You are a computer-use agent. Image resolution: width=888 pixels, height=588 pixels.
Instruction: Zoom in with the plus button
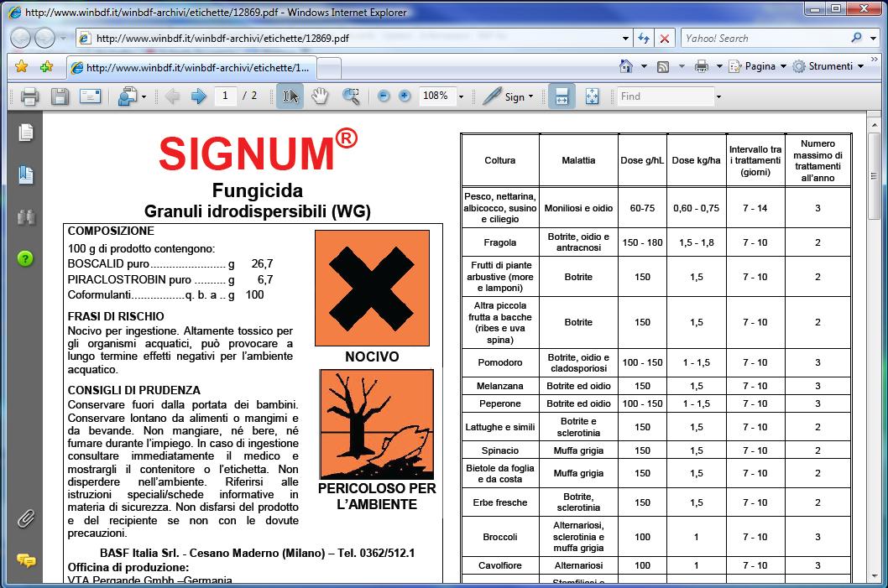(405, 96)
